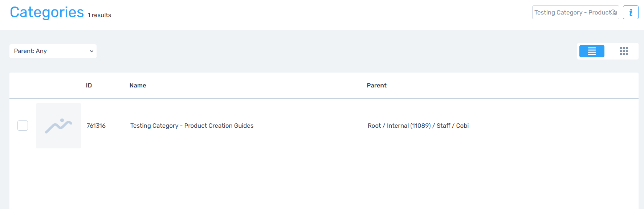The height and width of the screenshot is (209, 644).
Task: Click Cobi in the parent path
Action: tap(462, 126)
